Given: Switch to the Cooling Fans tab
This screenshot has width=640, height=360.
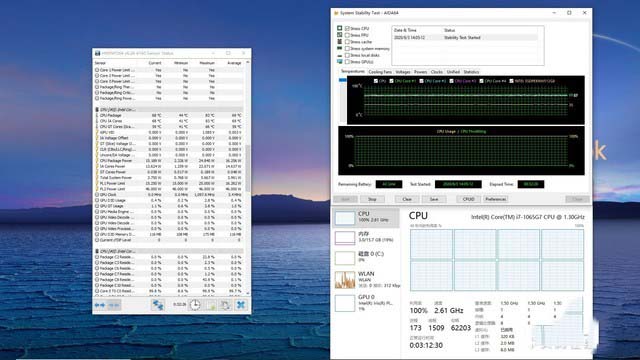Looking at the screenshot, I should [380, 72].
